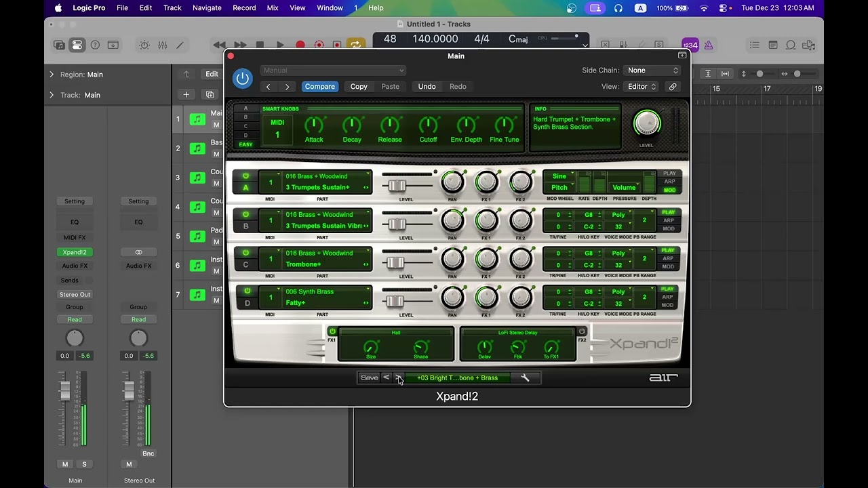This screenshot has width=868, height=488.
Task: Open Side Chain None dropdown
Action: click(652, 70)
